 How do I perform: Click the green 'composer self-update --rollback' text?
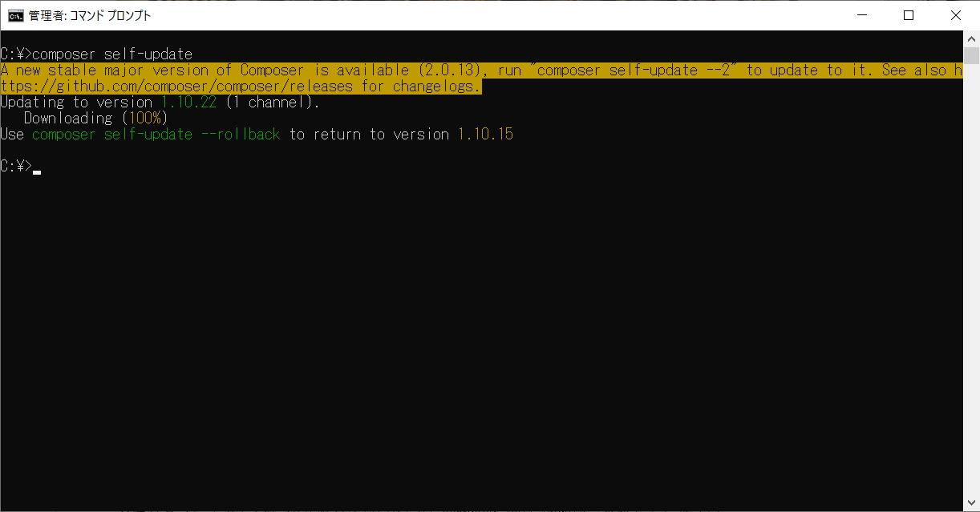coord(156,134)
